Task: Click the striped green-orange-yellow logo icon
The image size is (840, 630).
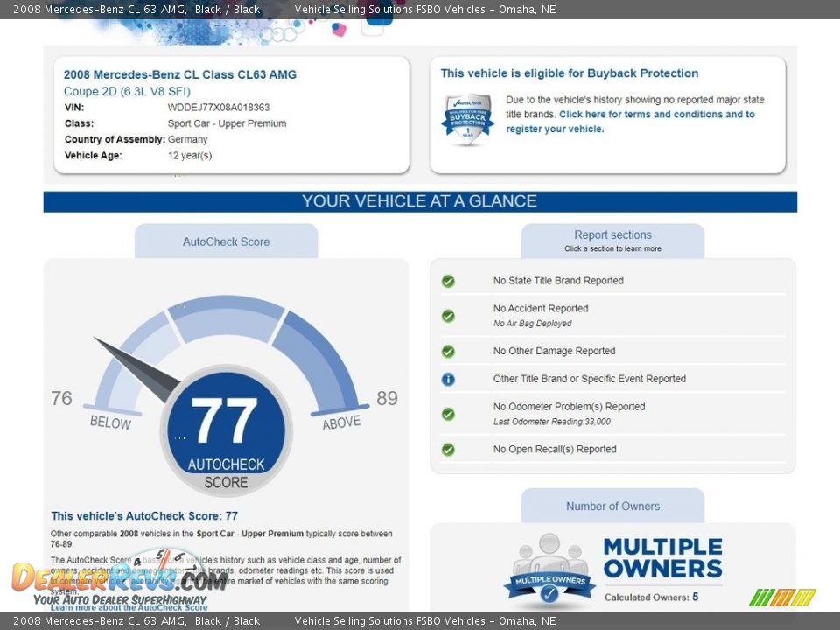Action: point(782,598)
